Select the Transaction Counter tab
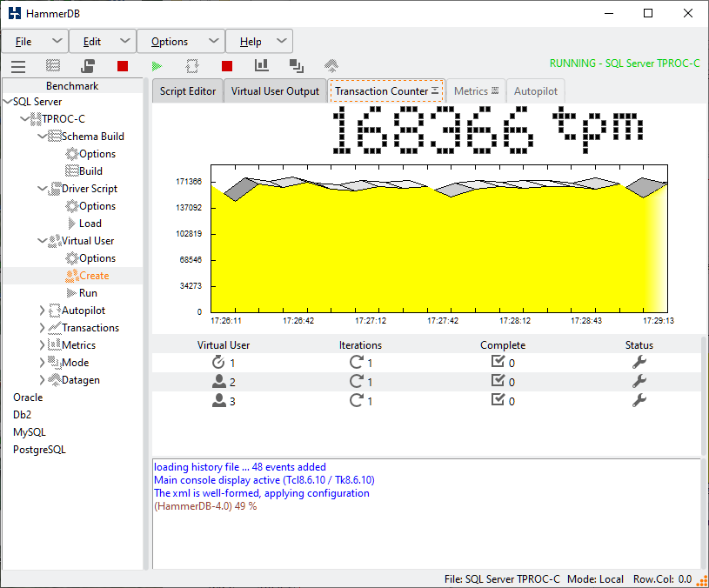 (386, 90)
